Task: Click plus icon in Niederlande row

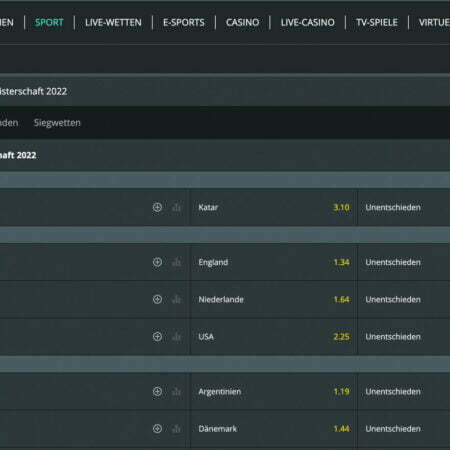Action: (x=157, y=299)
